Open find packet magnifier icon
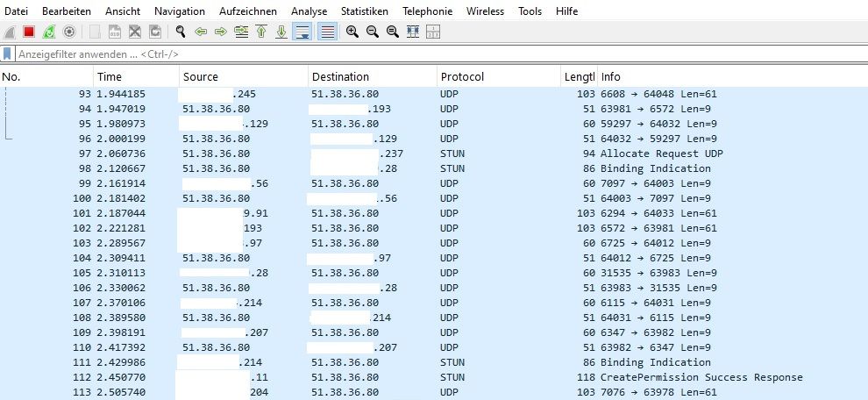Image resolution: width=868 pixels, height=400 pixels. tap(181, 32)
